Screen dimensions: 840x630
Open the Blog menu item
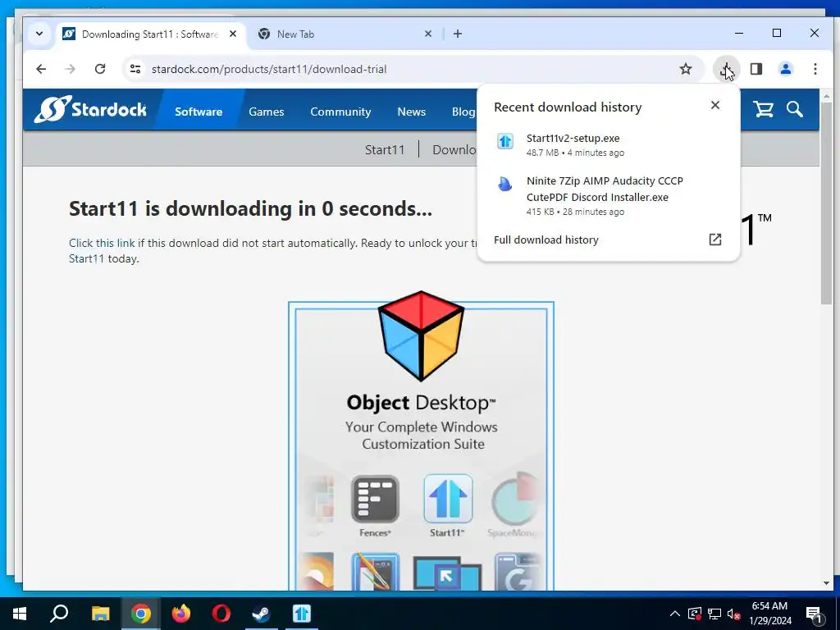click(x=463, y=112)
